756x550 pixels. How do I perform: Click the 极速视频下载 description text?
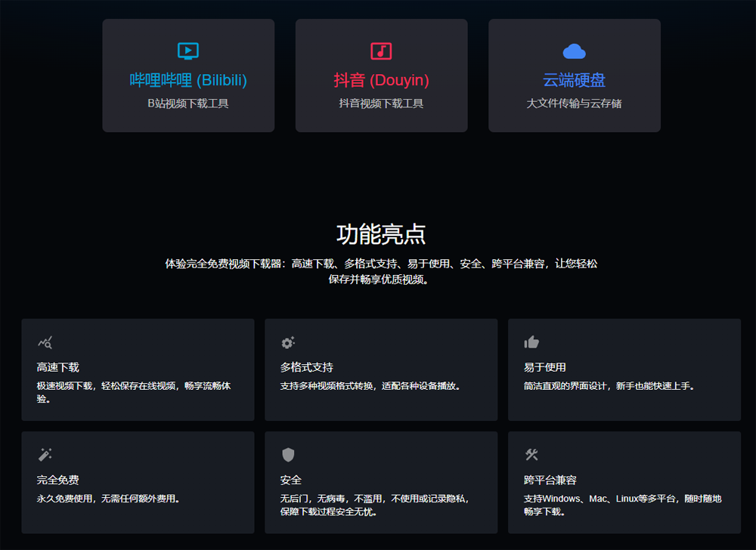tap(134, 392)
